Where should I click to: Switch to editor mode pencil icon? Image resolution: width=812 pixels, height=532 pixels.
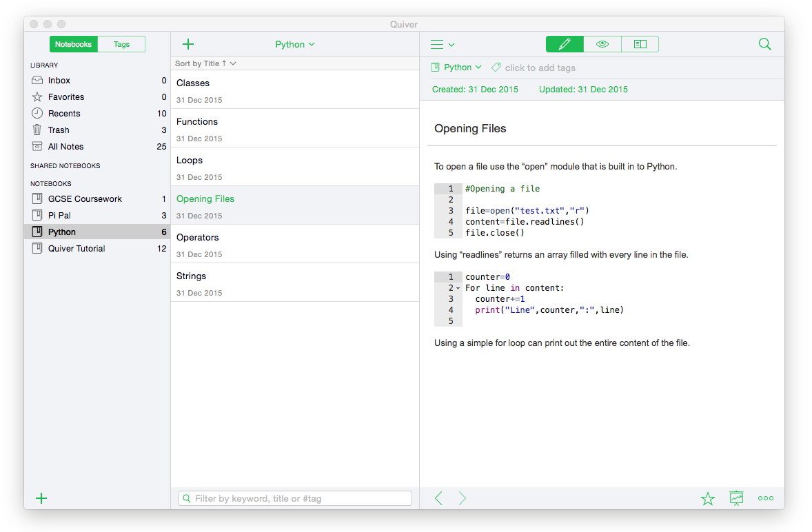click(x=565, y=44)
